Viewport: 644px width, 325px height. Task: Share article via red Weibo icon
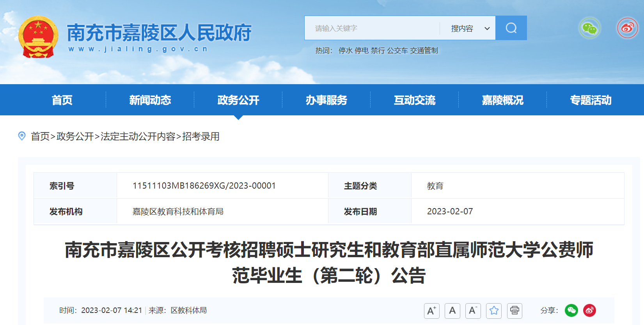pyautogui.click(x=589, y=311)
